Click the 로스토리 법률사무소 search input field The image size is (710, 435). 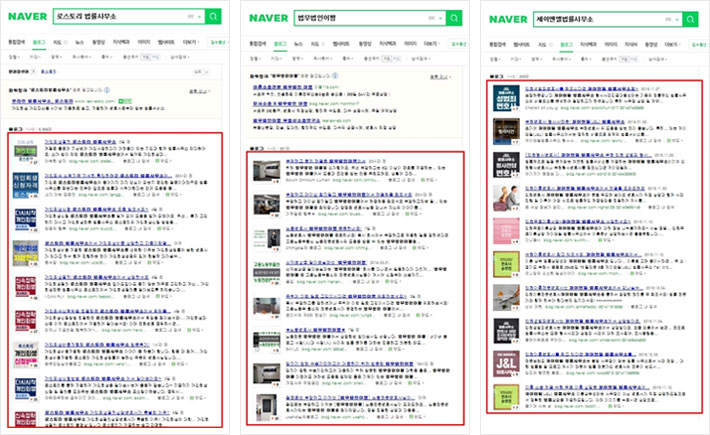tap(120, 17)
